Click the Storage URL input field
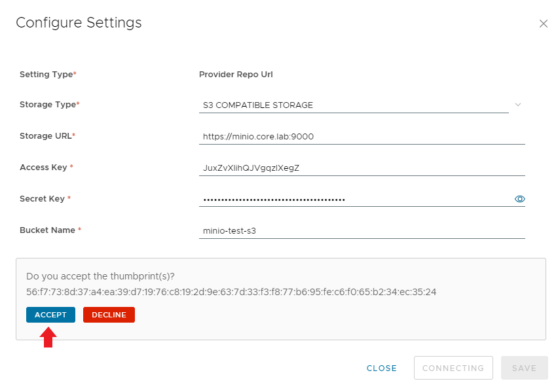The image size is (558, 392). click(362, 137)
